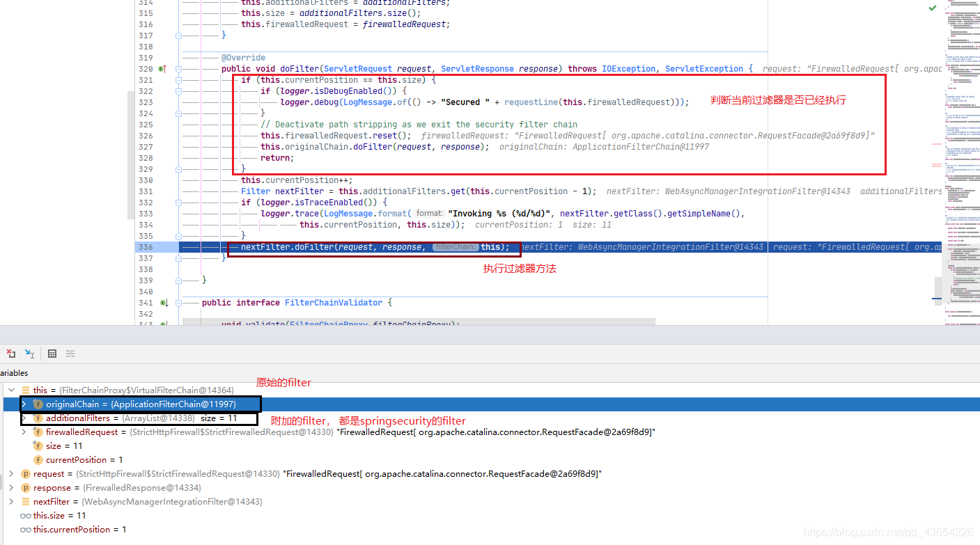Click the Run to Cursor toolbar icon
This screenshot has height=545, width=980.
(x=29, y=354)
